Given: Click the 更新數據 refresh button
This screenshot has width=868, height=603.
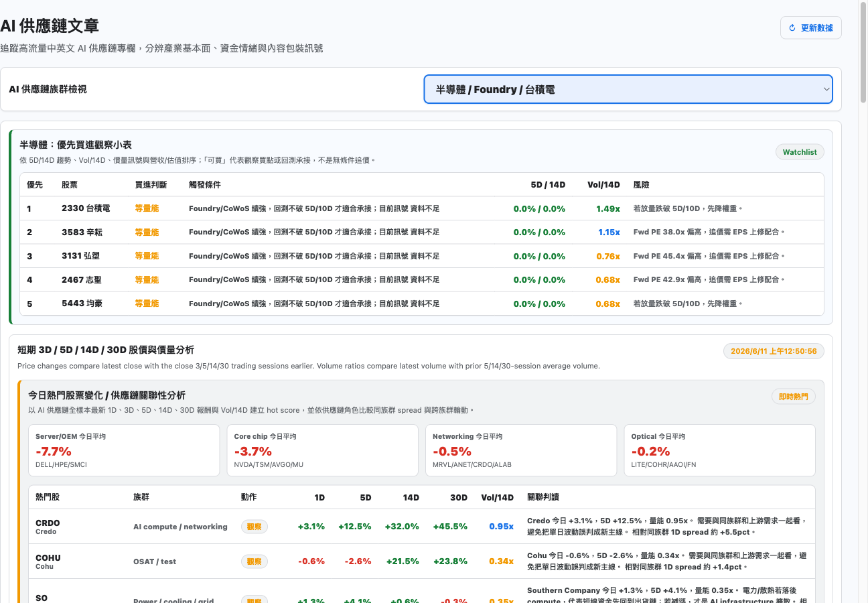Looking at the screenshot, I should (810, 27).
